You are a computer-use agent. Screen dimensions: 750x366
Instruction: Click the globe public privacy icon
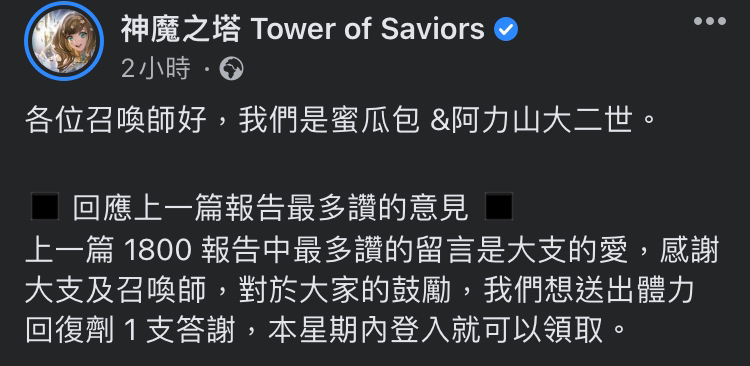pos(232,69)
